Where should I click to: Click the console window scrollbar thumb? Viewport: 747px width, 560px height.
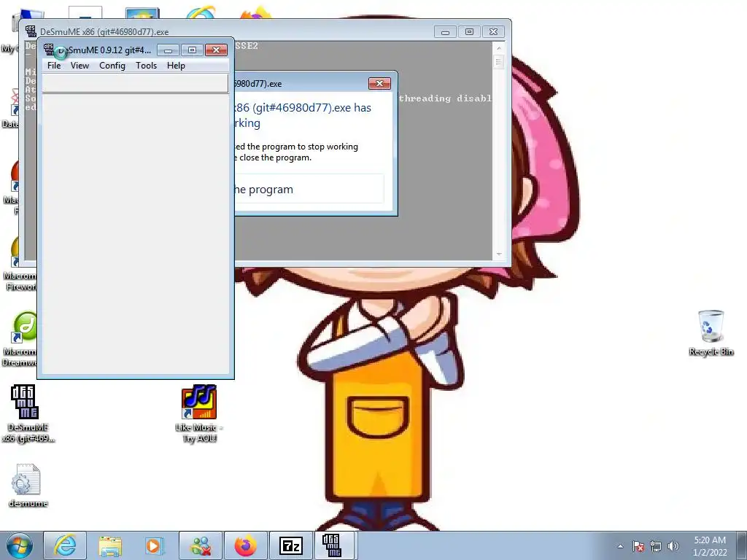(499, 62)
